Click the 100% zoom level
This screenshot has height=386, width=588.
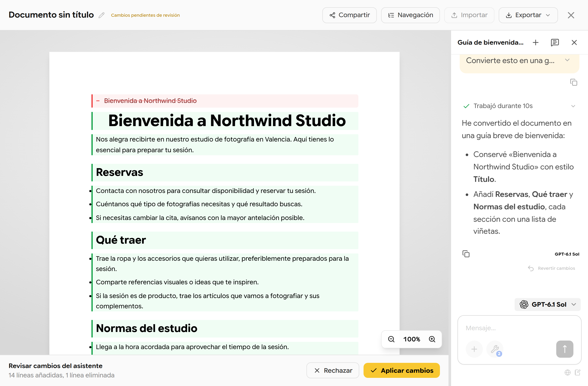pyautogui.click(x=412, y=339)
